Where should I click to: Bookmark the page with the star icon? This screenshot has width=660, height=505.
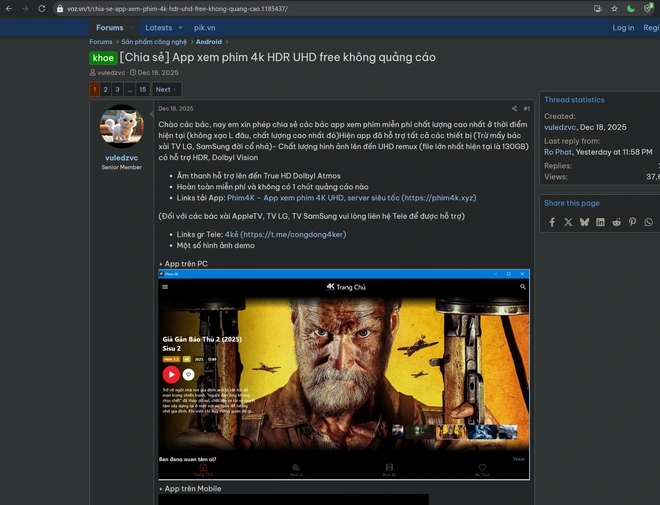615,8
